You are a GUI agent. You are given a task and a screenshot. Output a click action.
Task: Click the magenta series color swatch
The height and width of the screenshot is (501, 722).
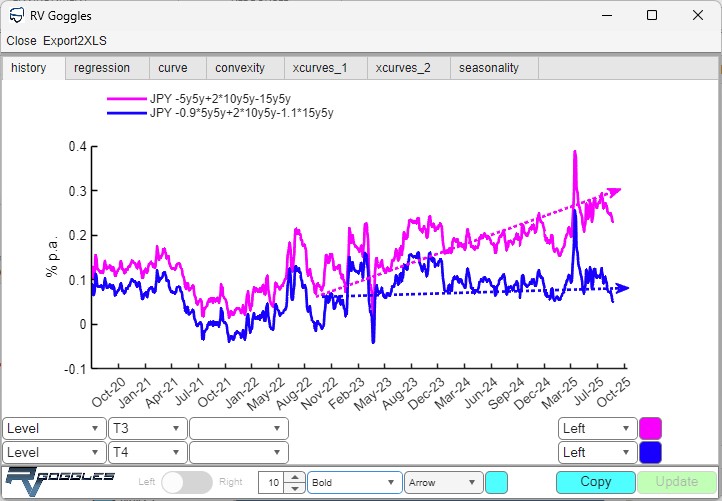coord(650,428)
